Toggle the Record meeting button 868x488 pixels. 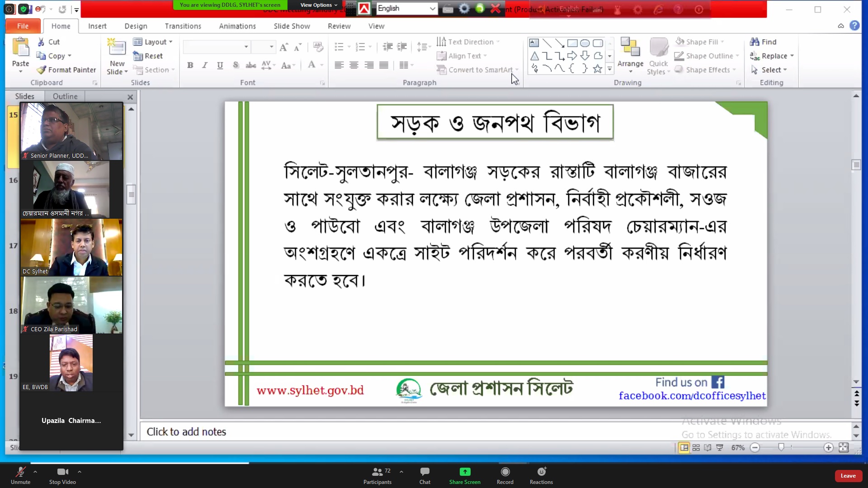pos(505,472)
